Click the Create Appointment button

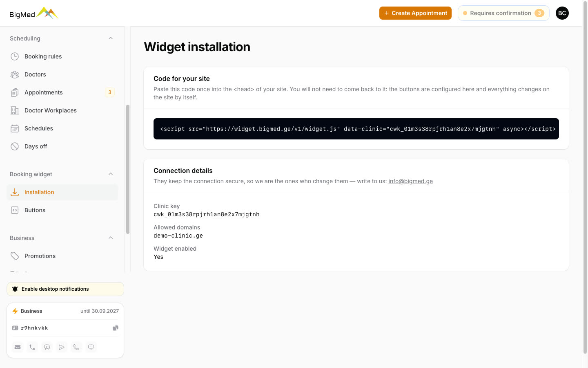(x=415, y=13)
